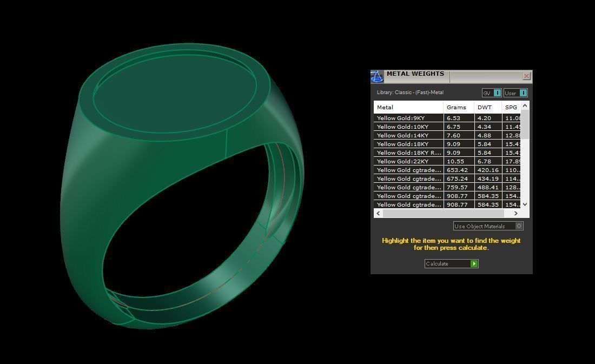The height and width of the screenshot is (364, 595).
Task: Select the Yellow Gold:14KY row
Action: pos(447,136)
